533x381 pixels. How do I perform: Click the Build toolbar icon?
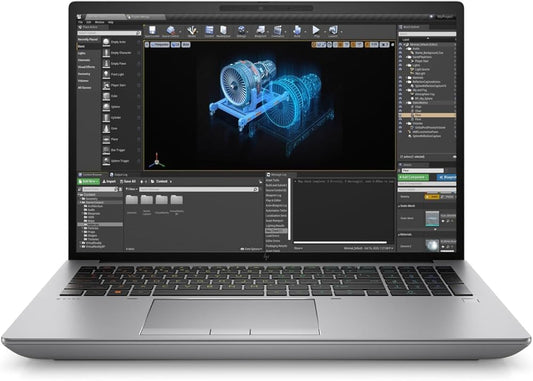tap(297, 30)
